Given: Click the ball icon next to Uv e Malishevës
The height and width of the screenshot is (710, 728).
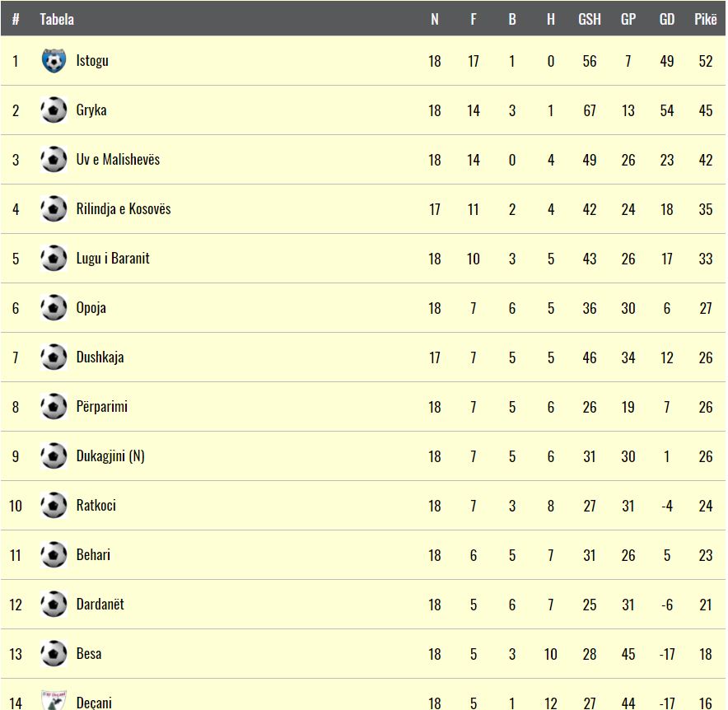Looking at the screenshot, I should point(54,159).
